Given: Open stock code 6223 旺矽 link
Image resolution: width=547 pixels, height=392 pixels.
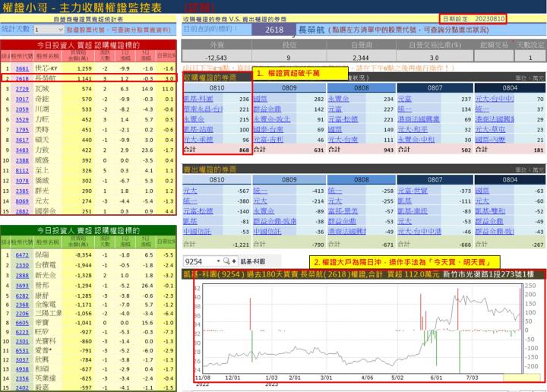Looking at the screenshot, I should point(22,332).
